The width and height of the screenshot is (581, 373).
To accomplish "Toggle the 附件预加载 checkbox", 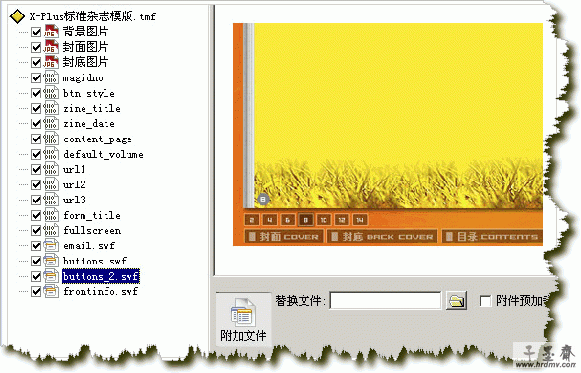I will click(485, 301).
